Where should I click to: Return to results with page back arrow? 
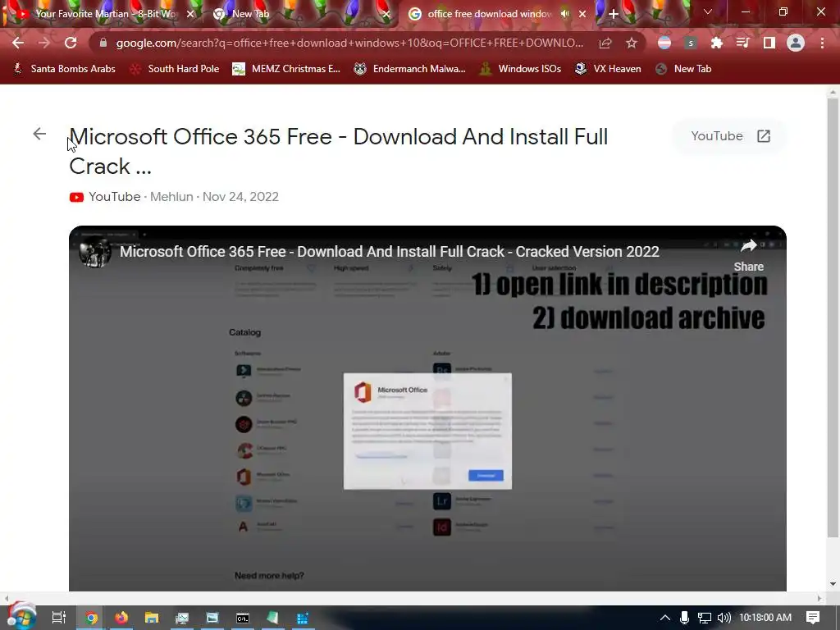39,134
